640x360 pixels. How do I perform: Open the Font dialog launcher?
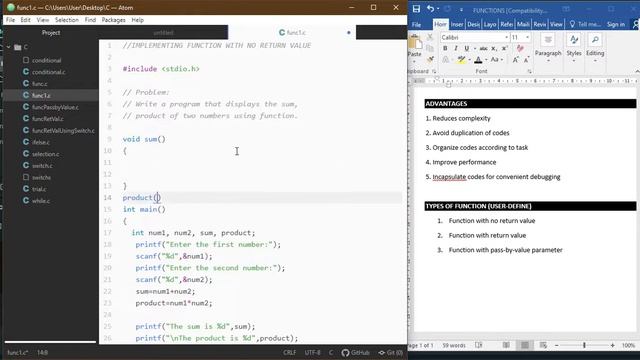(x=529, y=71)
